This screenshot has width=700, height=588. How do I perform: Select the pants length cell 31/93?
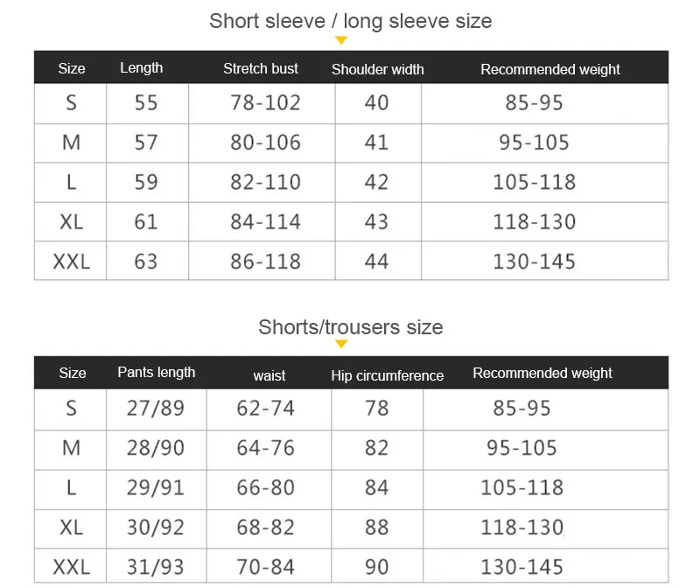tap(156, 567)
